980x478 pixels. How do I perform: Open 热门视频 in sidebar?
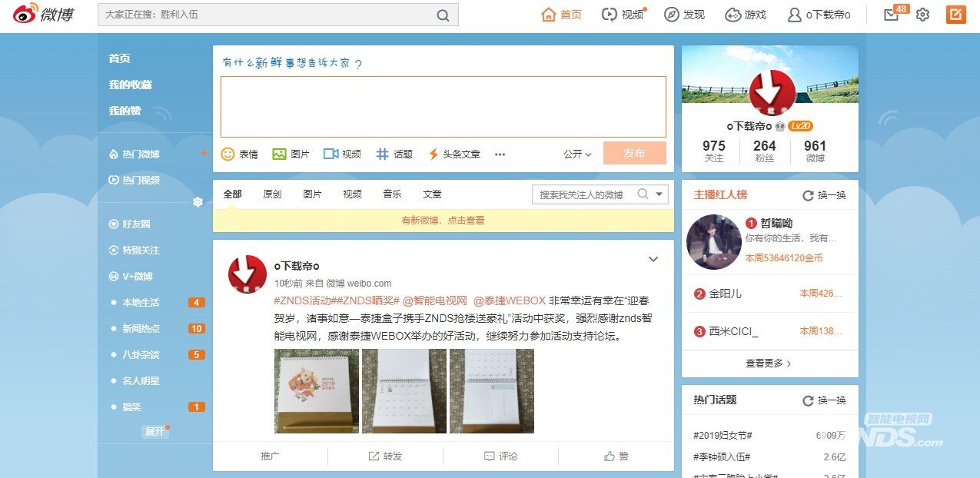135,180
